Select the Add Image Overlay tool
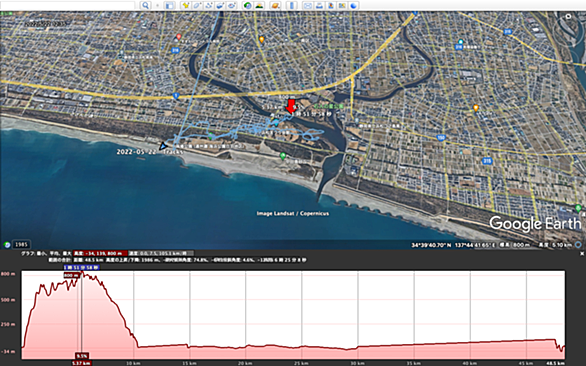586x366 pixels. coord(220,5)
